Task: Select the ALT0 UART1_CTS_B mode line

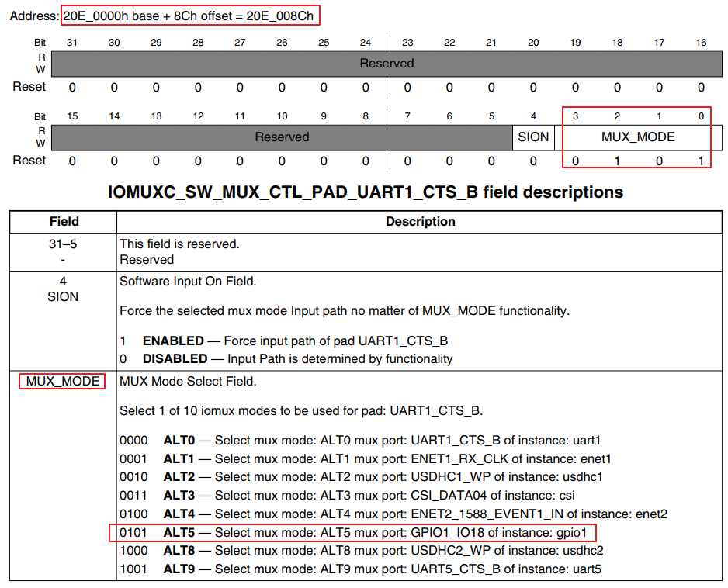Action: tap(360, 440)
